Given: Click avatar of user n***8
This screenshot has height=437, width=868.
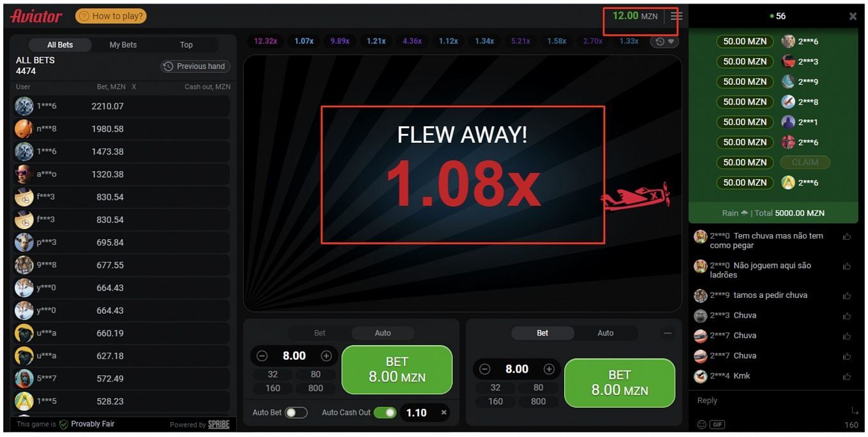Looking at the screenshot, I should pos(24,129).
